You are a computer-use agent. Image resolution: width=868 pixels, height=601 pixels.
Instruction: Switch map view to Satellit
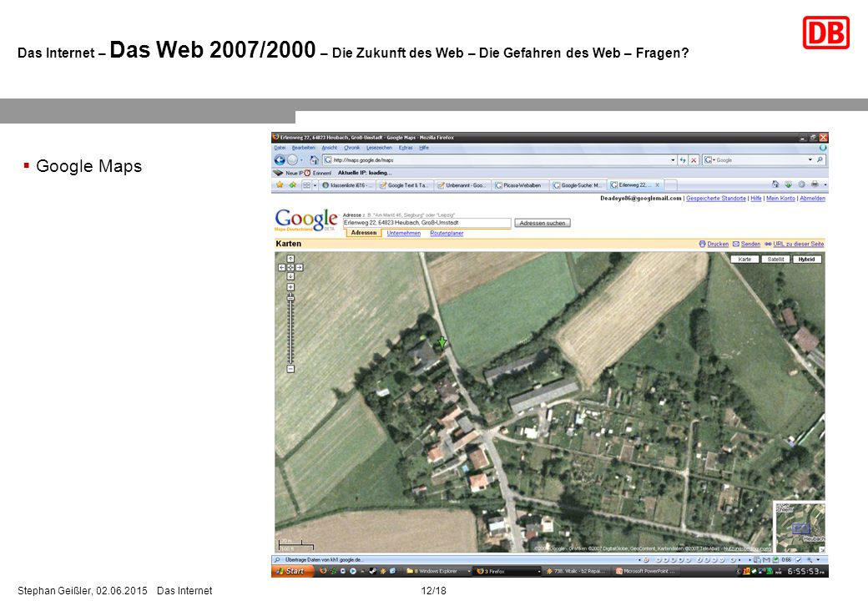pos(775,259)
